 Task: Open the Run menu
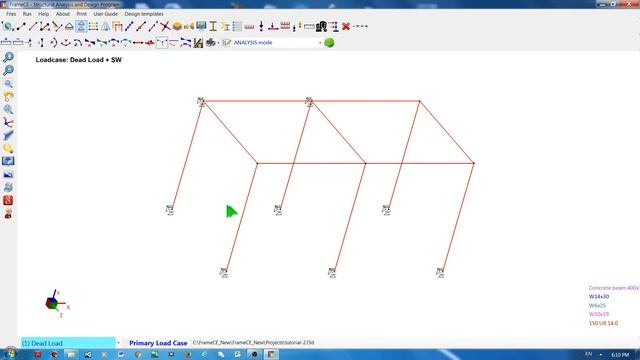click(27, 14)
